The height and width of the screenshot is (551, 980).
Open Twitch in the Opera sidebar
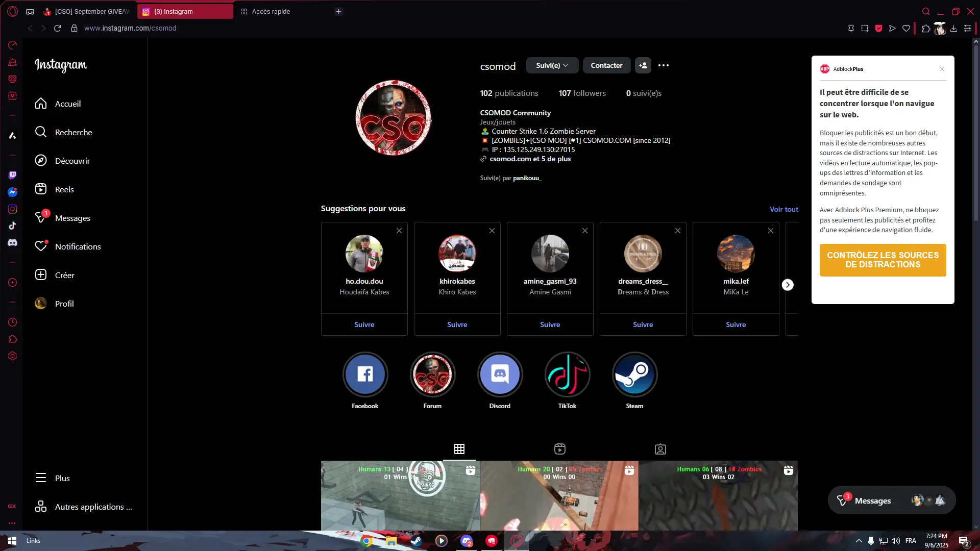13,175
